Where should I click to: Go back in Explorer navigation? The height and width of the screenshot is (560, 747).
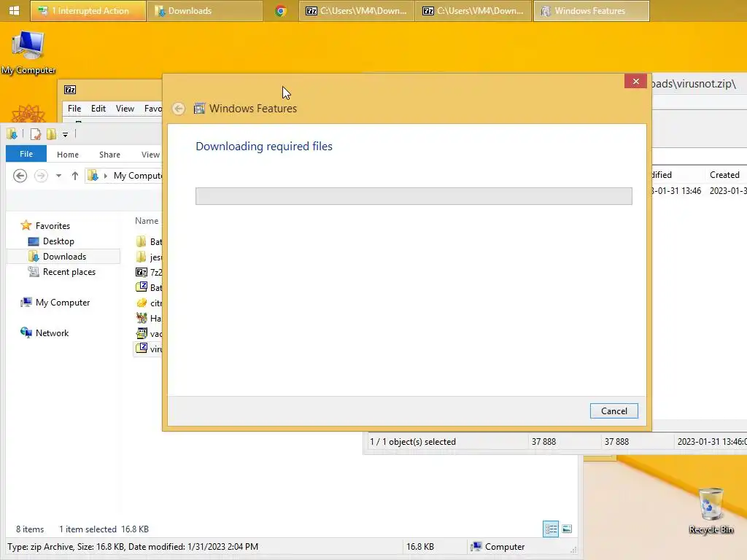(x=20, y=176)
